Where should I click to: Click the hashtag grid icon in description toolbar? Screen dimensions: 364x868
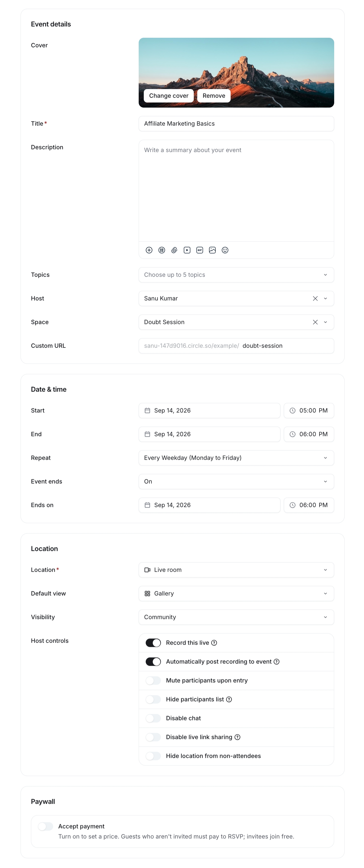tap(162, 250)
